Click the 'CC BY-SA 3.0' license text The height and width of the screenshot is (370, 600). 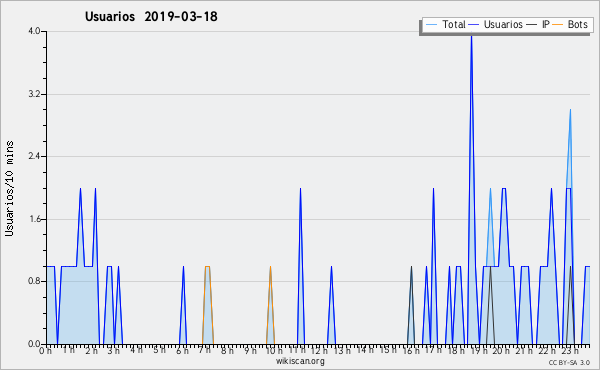tap(569, 362)
